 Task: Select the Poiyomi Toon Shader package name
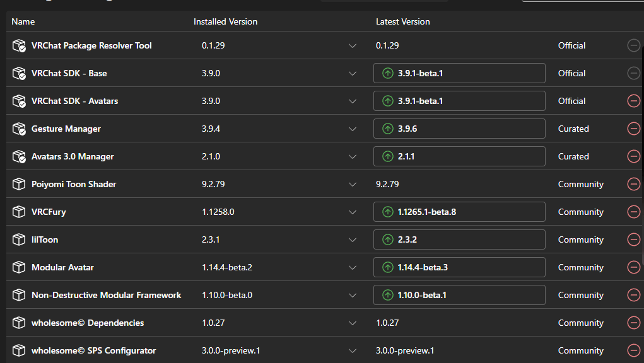(74, 184)
